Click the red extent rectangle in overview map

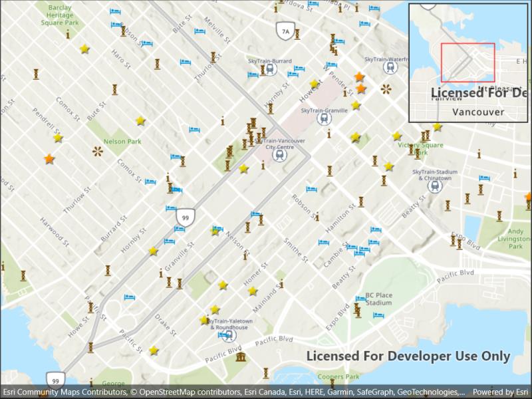tap(468, 63)
